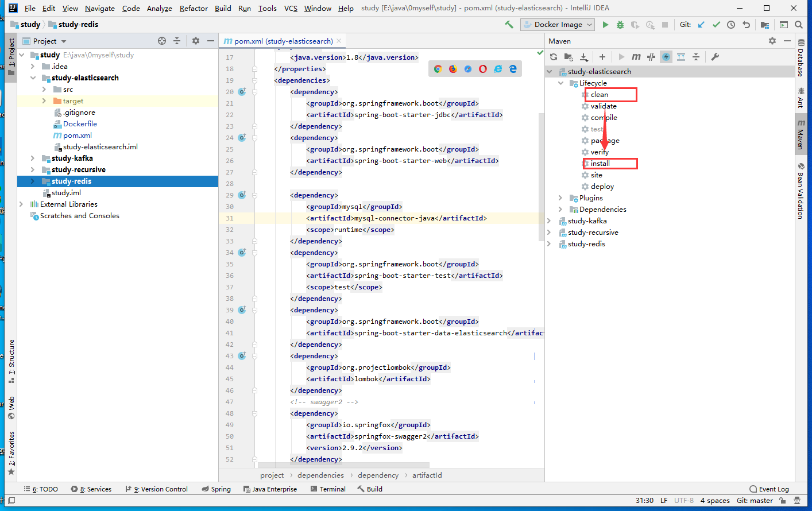
Task: Expand Plugins node in Maven panel
Action: click(x=560, y=198)
